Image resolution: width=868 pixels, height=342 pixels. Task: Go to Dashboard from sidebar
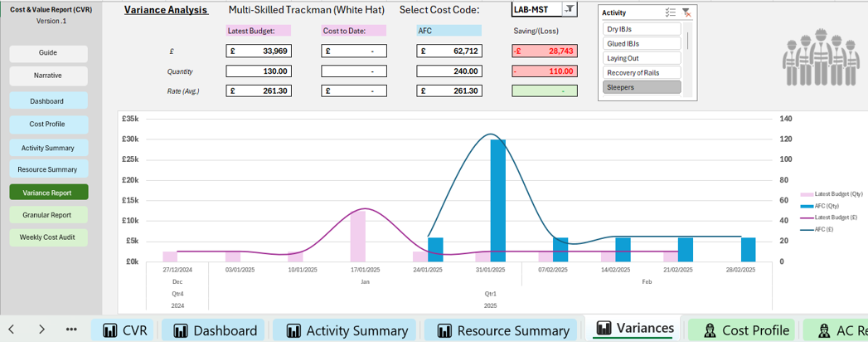click(x=48, y=101)
